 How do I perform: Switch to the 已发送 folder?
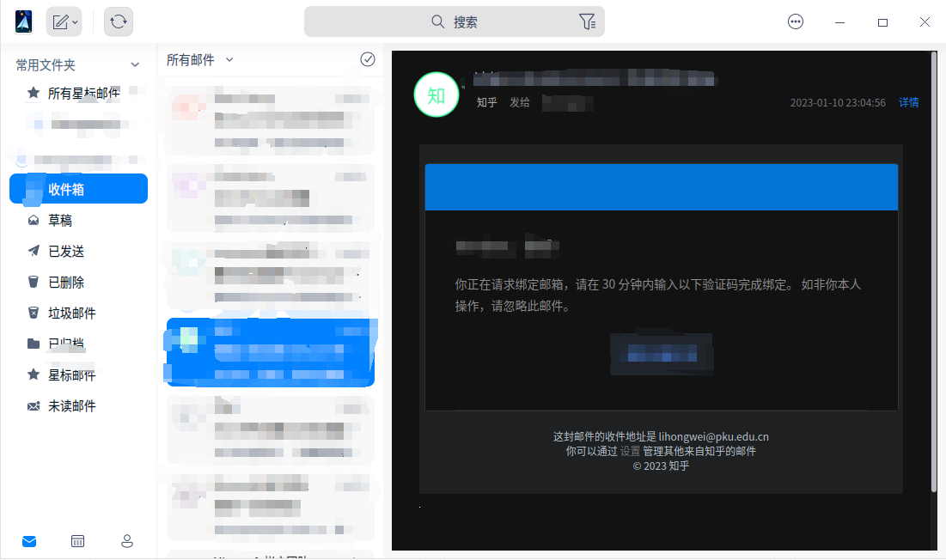click(x=67, y=251)
